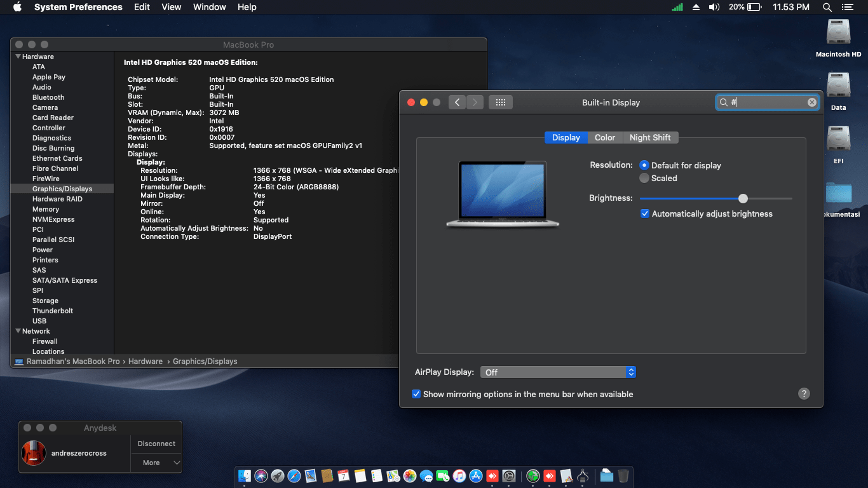Open Contacts book icon in dock
The image size is (868, 488).
(x=327, y=476)
